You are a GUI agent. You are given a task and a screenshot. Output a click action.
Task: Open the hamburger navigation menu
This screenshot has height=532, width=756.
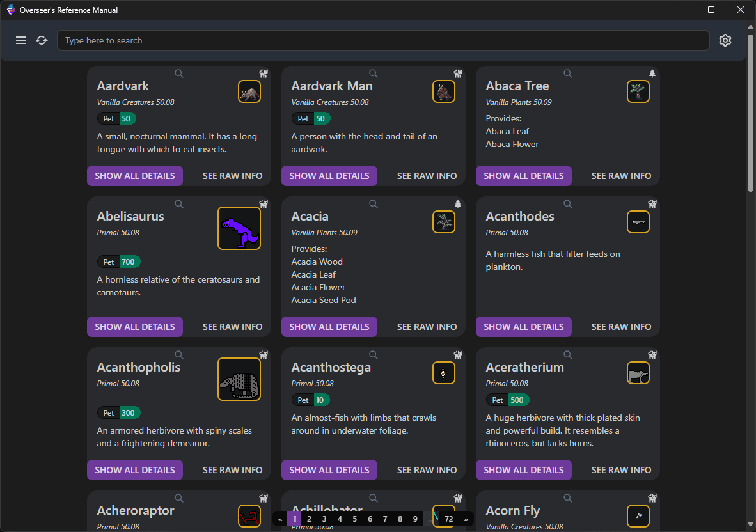tap(21, 40)
